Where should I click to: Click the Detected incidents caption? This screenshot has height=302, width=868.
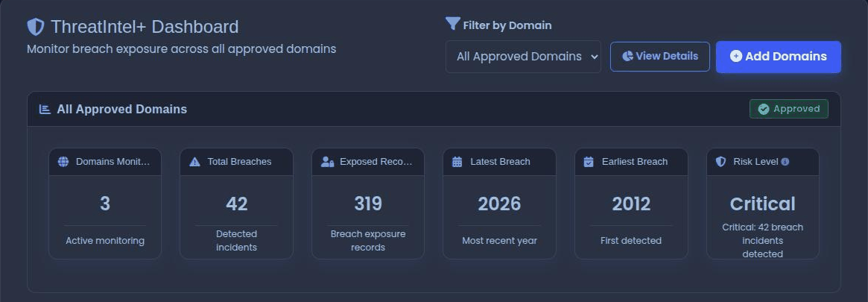pos(236,241)
